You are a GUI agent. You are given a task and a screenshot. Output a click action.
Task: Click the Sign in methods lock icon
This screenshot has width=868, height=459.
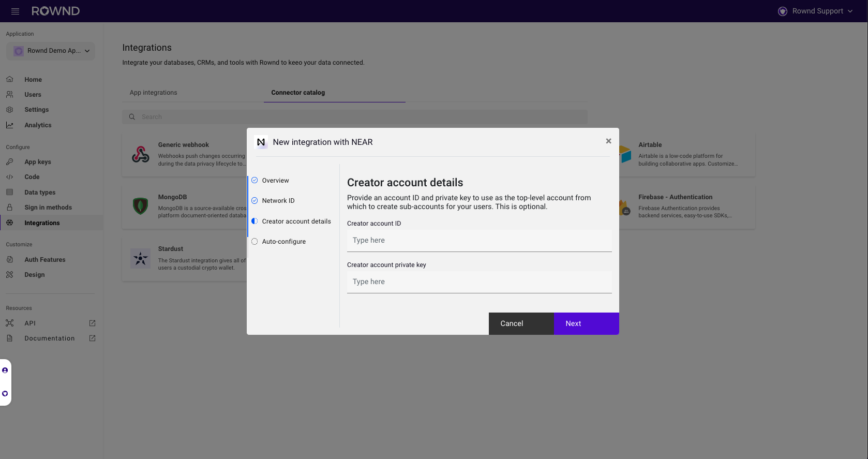10,207
